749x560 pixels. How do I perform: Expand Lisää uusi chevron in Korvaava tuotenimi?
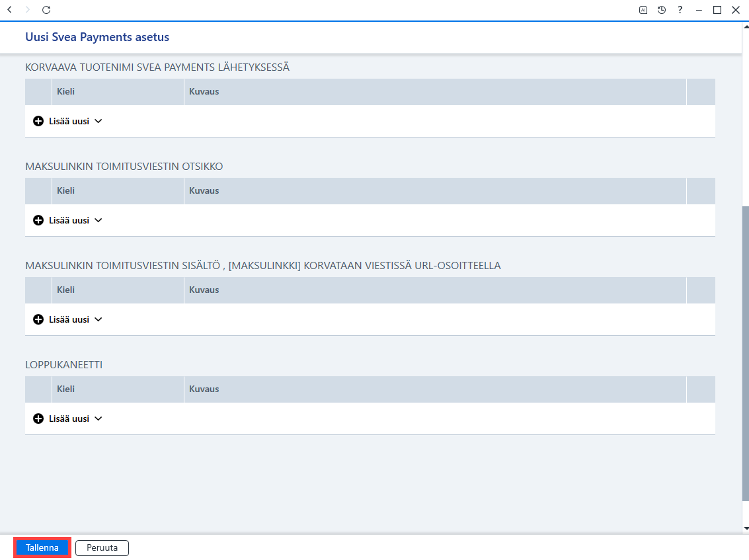point(99,122)
